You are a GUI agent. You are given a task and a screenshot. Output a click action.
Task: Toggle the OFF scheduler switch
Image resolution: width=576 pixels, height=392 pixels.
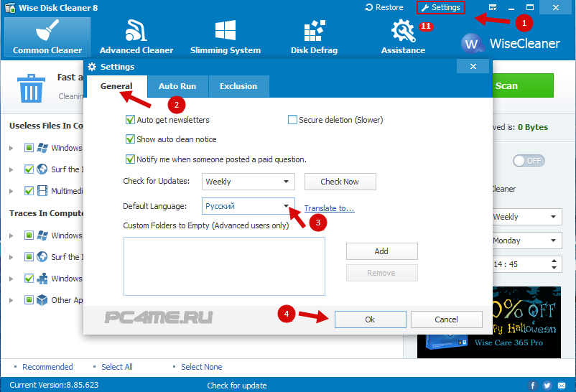coord(528,161)
